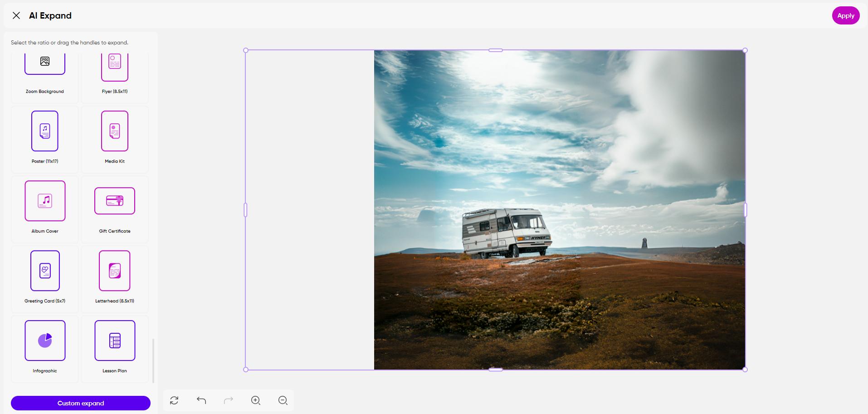Open the Custom expand option
868x414 pixels.
click(x=80, y=403)
